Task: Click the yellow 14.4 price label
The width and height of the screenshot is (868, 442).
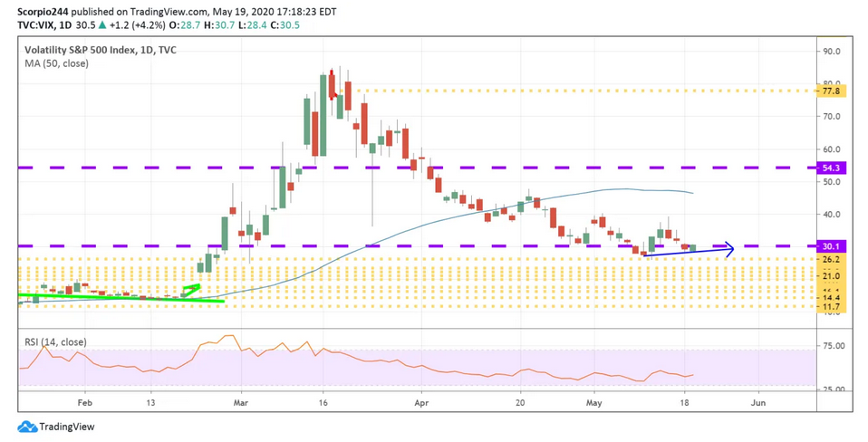Action: [x=831, y=298]
